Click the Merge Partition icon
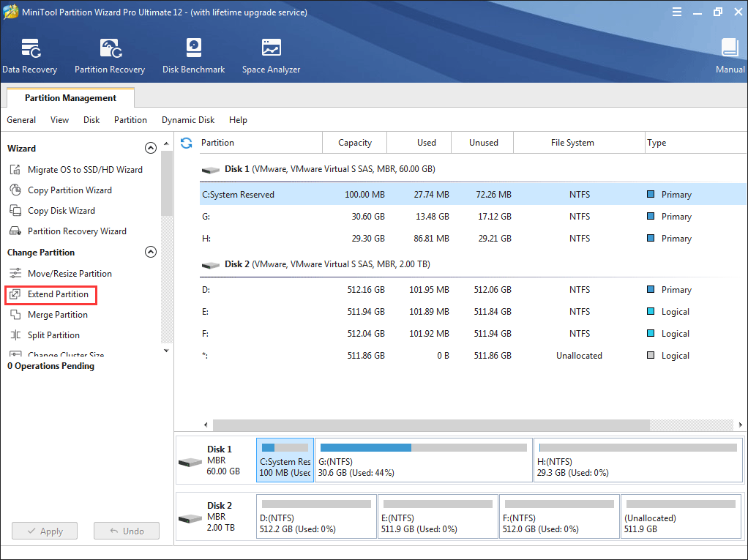Image resolution: width=748 pixels, height=560 pixels. click(15, 314)
